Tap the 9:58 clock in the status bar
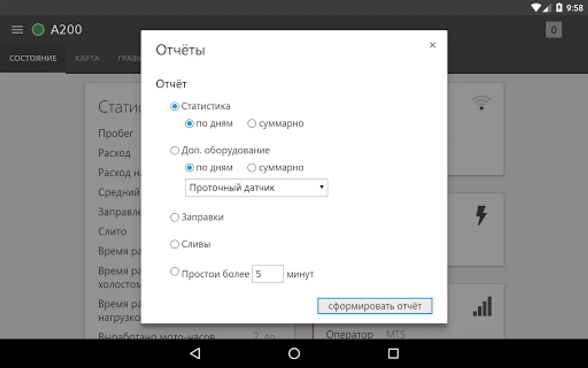588x368 pixels. (x=575, y=8)
